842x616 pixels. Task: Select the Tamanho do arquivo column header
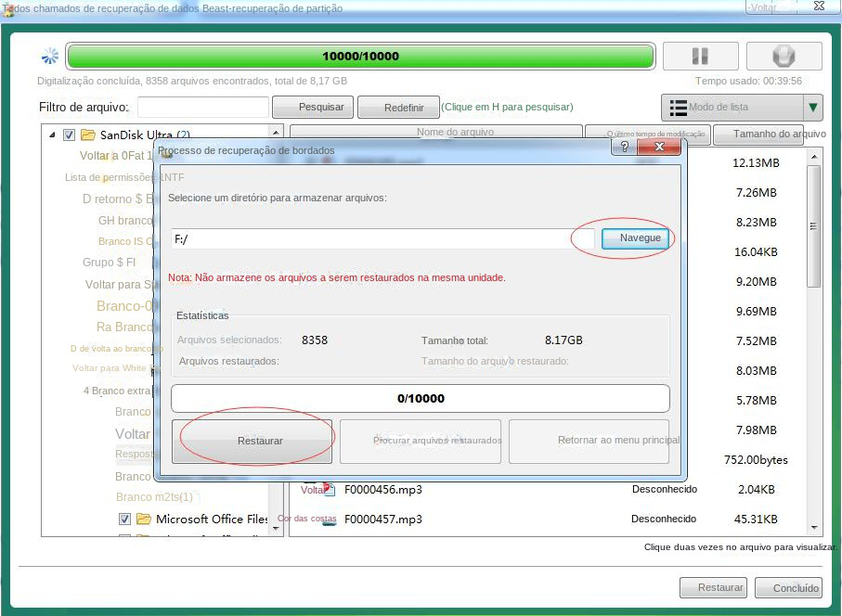[778, 133]
